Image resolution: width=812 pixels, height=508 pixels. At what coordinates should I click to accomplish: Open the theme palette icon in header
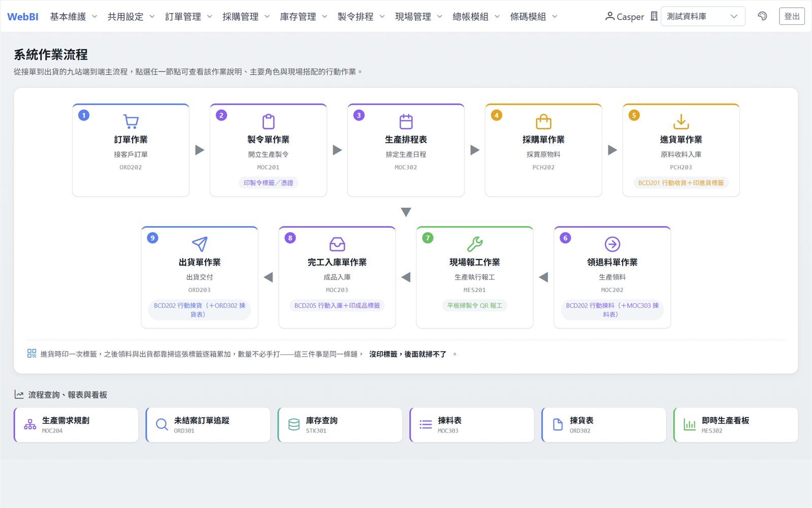762,16
